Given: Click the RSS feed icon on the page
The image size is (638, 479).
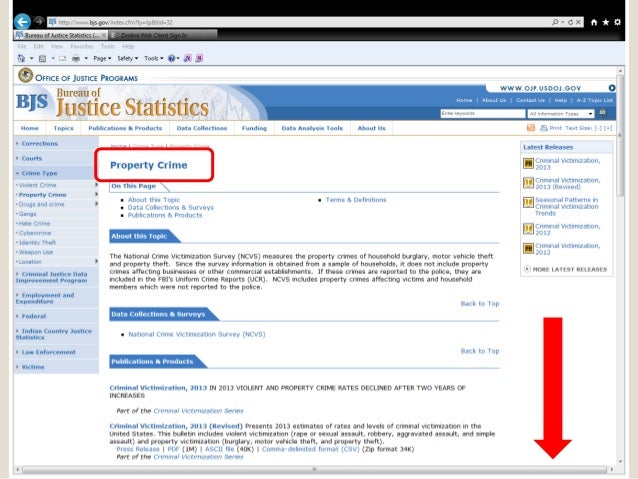Looking at the screenshot, I should tap(531, 128).
